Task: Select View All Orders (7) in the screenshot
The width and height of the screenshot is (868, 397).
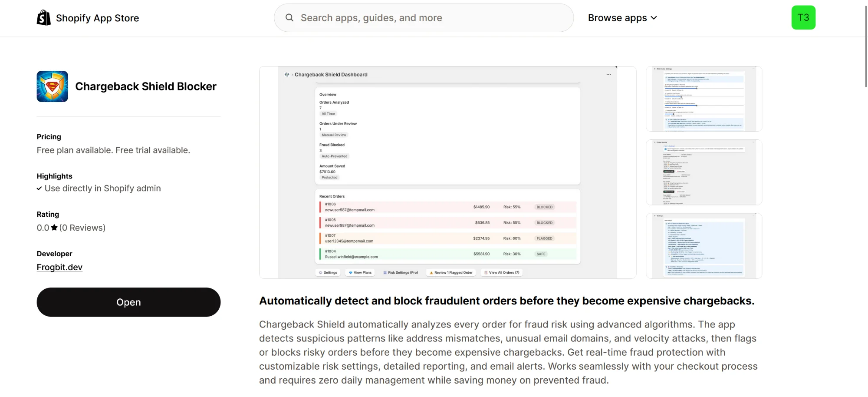Action: pyautogui.click(x=502, y=272)
